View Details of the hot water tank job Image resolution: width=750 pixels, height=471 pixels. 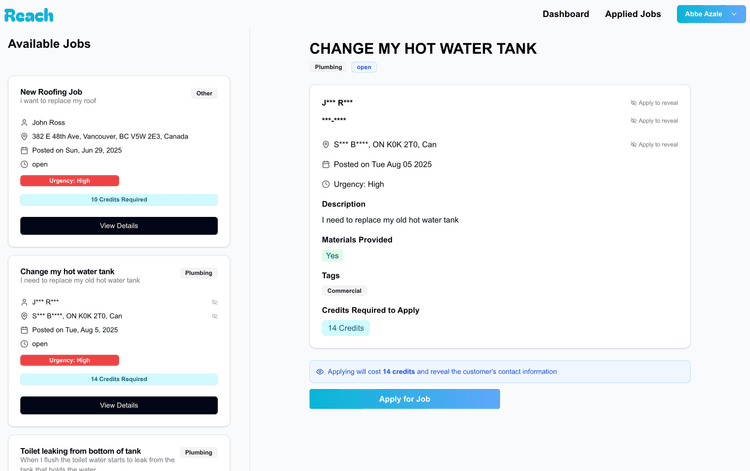click(x=119, y=405)
